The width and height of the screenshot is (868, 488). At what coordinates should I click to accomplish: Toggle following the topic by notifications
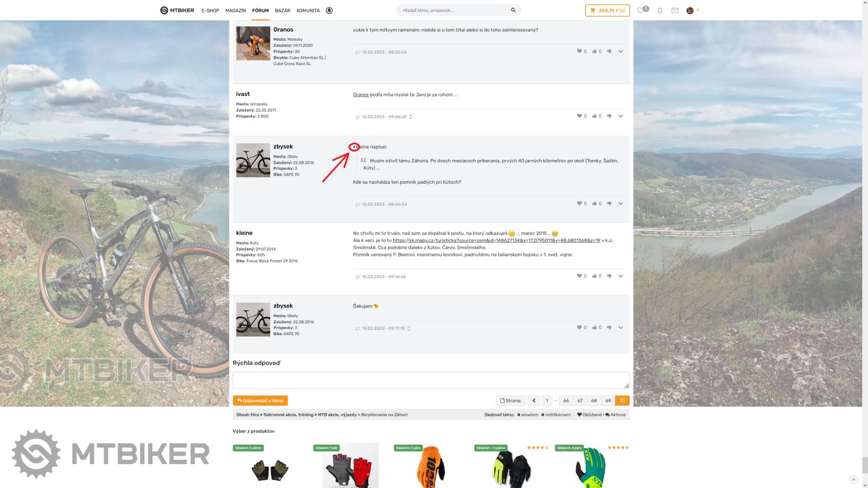pyautogui.click(x=556, y=415)
